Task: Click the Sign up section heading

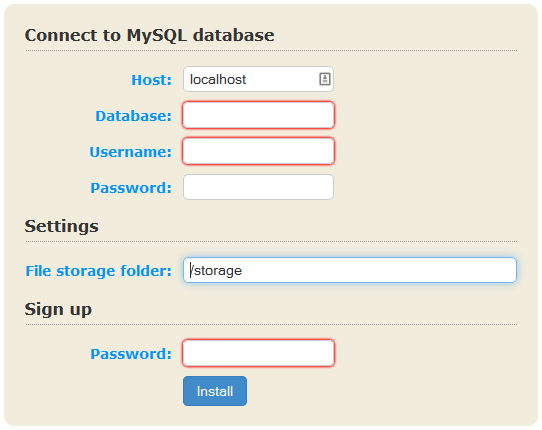Action: 58,309
